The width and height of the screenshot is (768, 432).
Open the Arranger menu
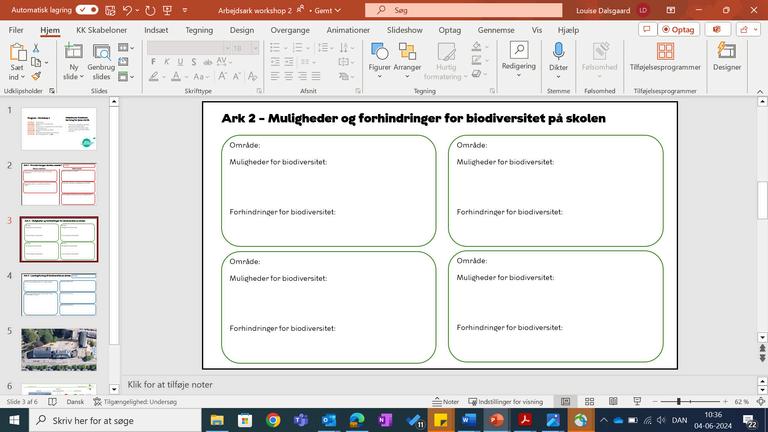pyautogui.click(x=407, y=61)
